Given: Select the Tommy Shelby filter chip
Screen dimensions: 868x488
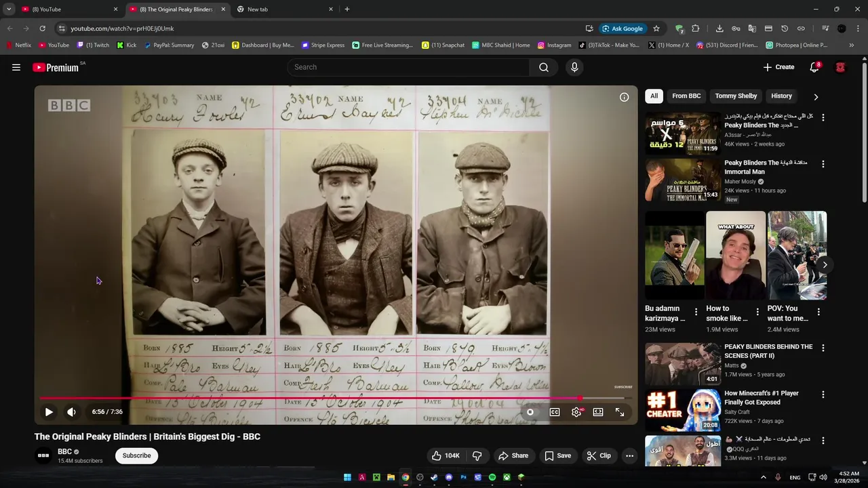Looking at the screenshot, I should coord(736,96).
